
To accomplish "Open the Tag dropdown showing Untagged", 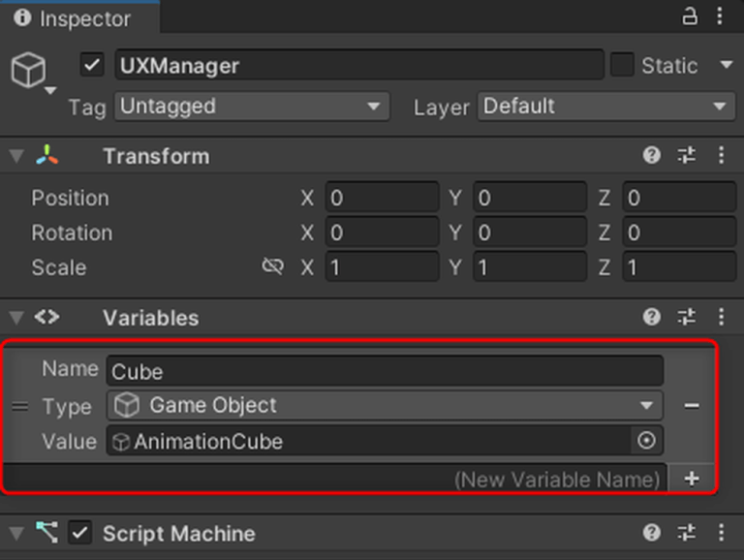I will (x=252, y=106).
